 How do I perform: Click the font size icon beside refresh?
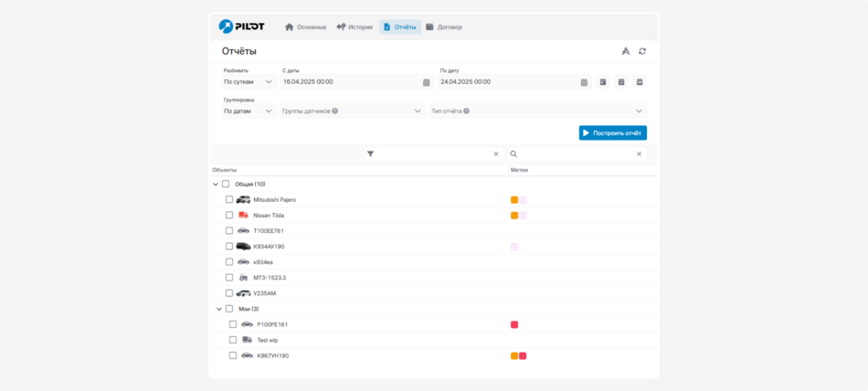tap(626, 51)
